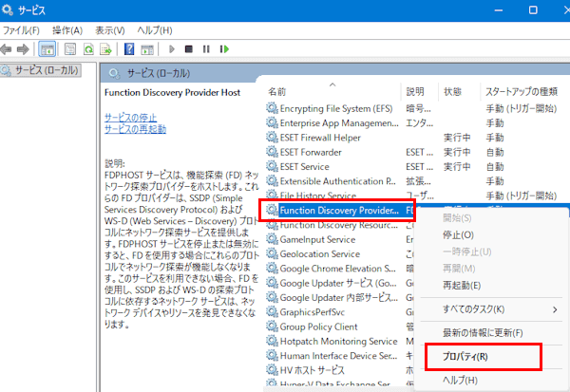Open the 表示(V) menu
Viewport: 570px width, 392px height.
pyautogui.click(x=110, y=30)
